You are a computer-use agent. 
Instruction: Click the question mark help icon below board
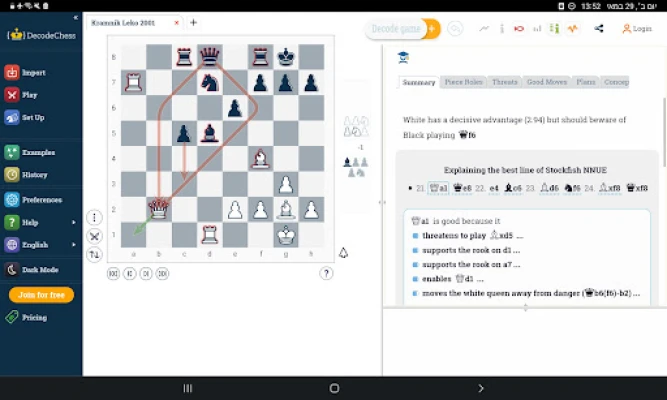[x=326, y=273]
